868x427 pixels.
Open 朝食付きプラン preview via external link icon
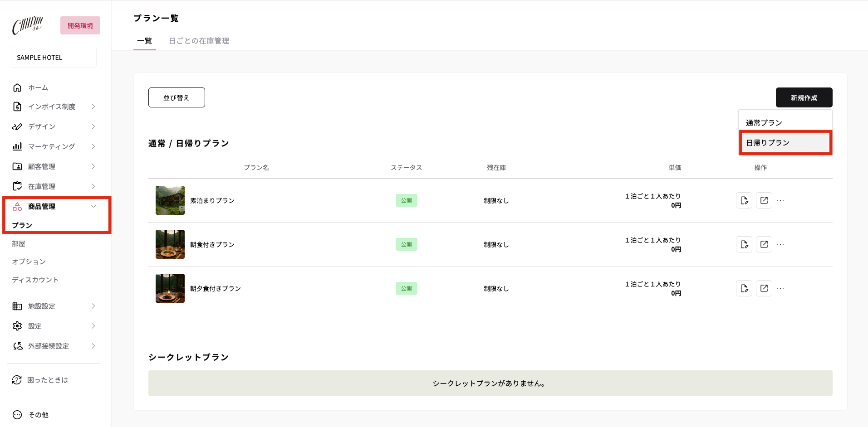(x=764, y=244)
